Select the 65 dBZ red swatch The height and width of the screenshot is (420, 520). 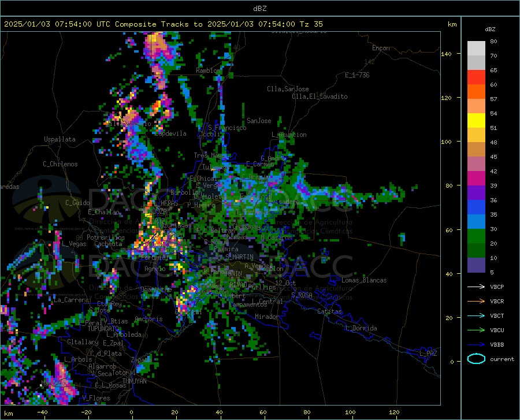point(476,77)
